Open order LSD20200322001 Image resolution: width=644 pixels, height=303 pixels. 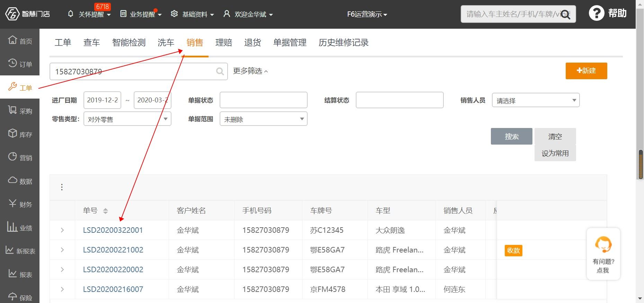(x=113, y=230)
